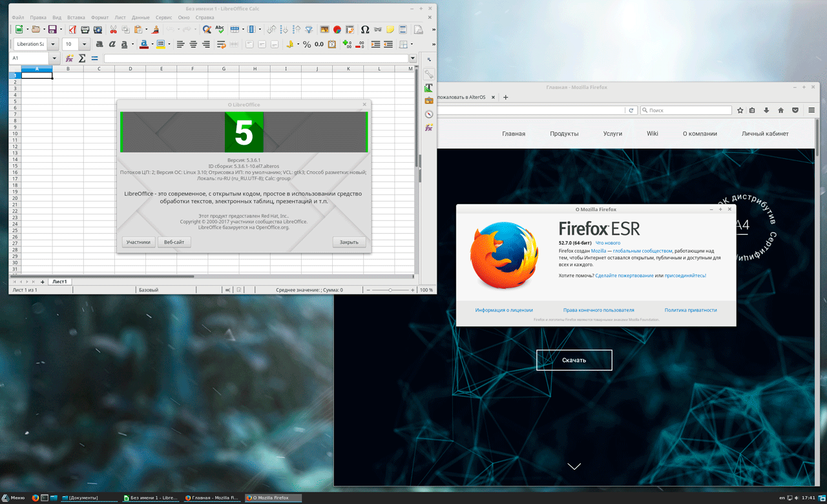The width and height of the screenshot is (827, 504).
Task: Toggle Wrap Text in Calc toolbar
Action: pyautogui.click(x=221, y=45)
